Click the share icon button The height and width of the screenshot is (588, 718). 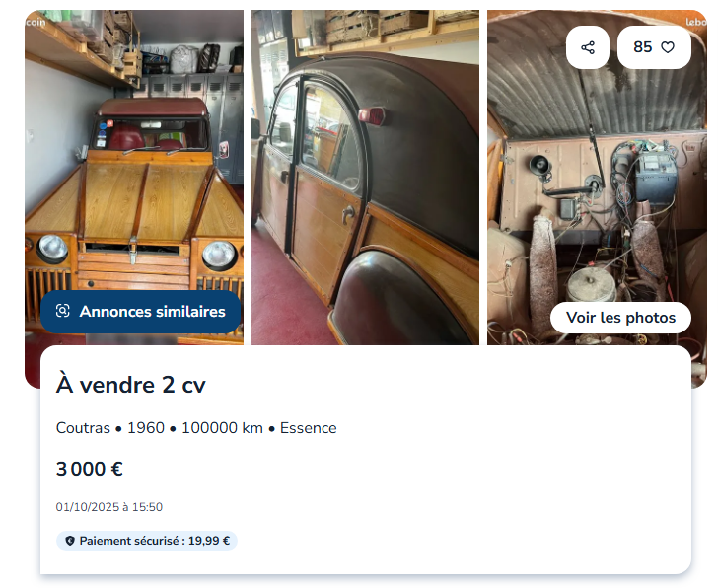pyautogui.click(x=588, y=47)
